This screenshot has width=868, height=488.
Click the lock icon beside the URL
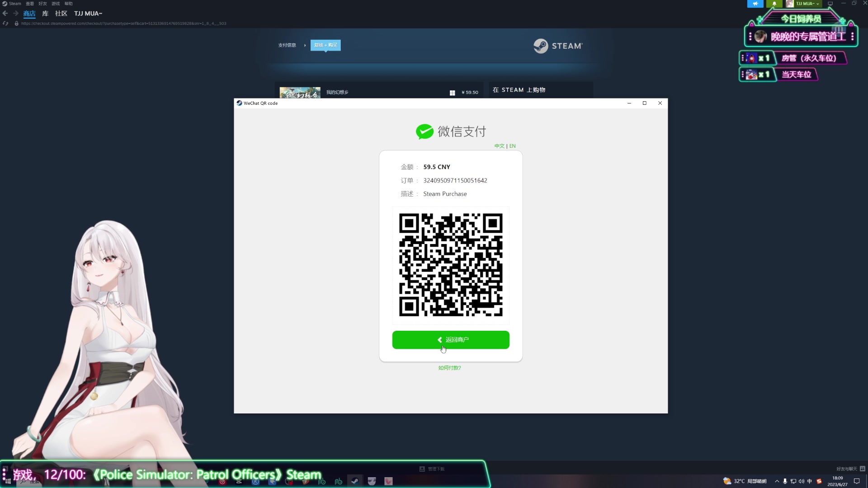(17, 23)
